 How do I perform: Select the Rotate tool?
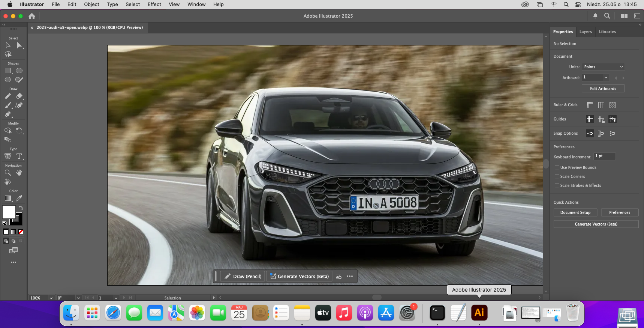(19, 131)
